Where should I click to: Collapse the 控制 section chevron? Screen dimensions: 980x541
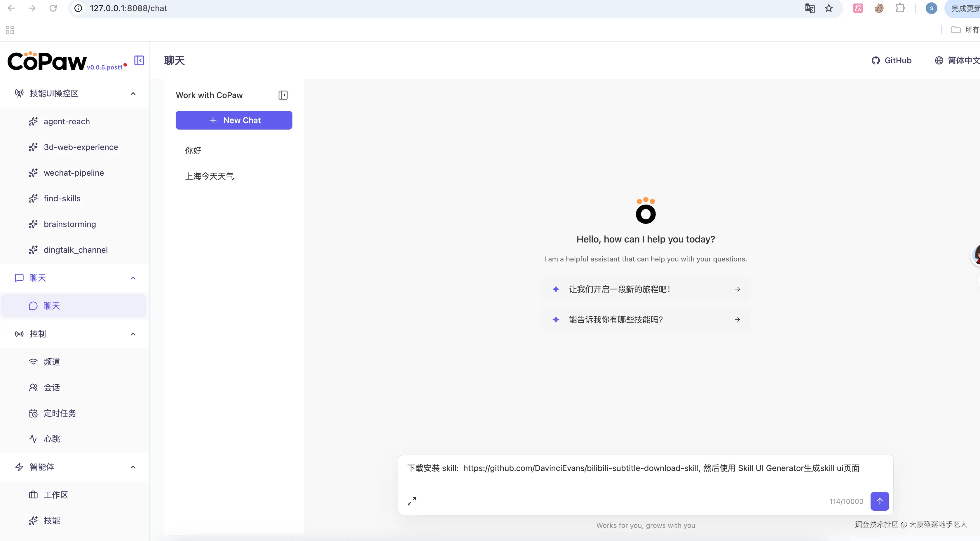tap(133, 334)
